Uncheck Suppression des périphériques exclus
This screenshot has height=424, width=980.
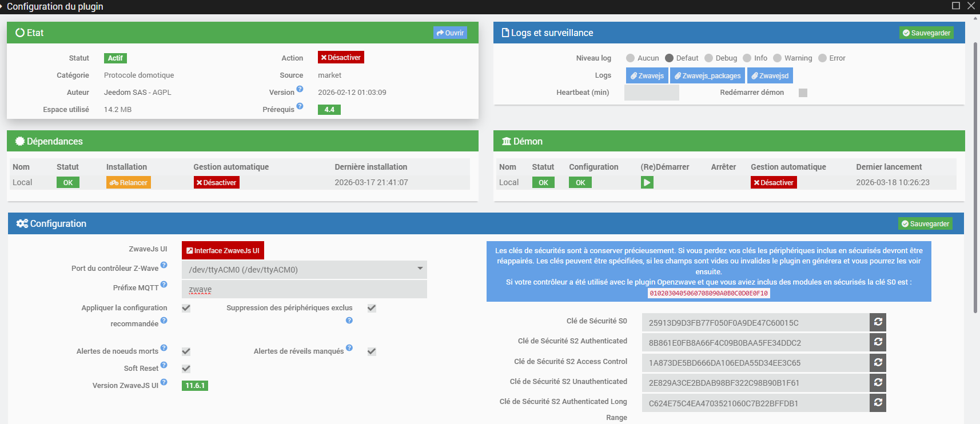tap(372, 308)
